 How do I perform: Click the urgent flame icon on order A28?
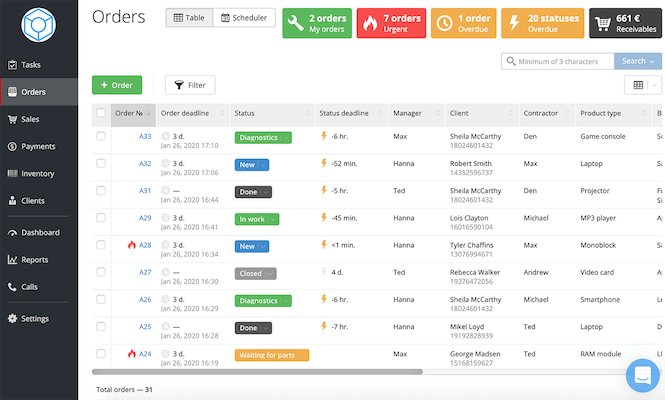pyautogui.click(x=132, y=245)
